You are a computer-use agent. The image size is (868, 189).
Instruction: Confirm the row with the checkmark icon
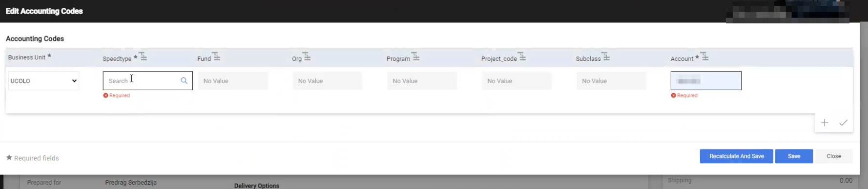pos(843,123)
